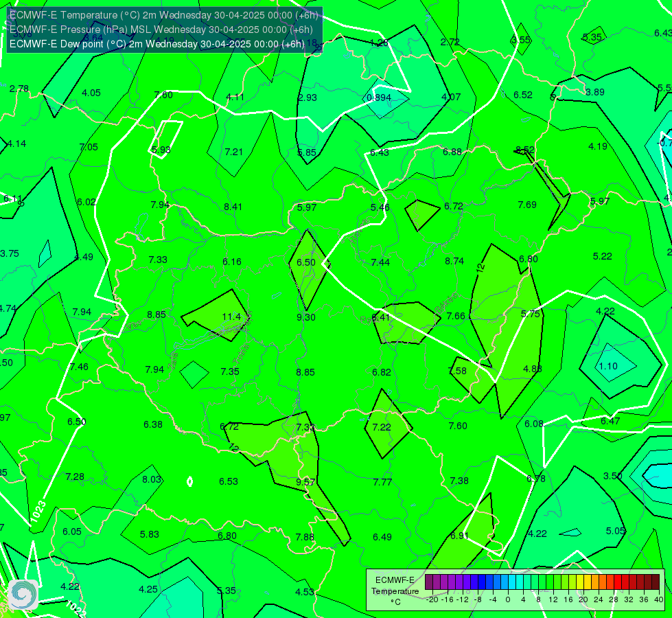The height and width of the screenshot is (618, 672).
Task: Click the map value 6.08
Action: click(533, 424)
